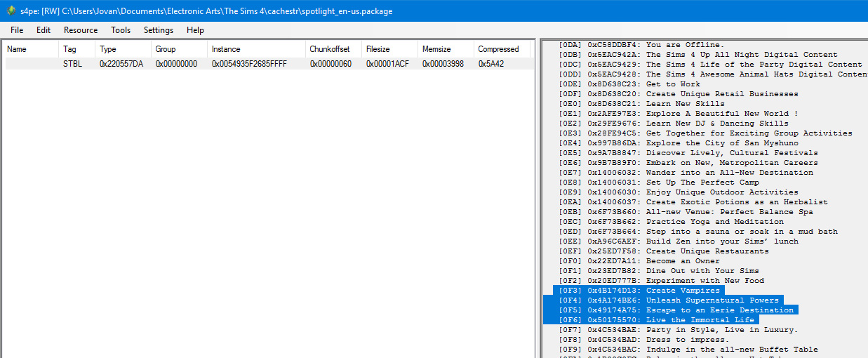Image resolution: width=868 pixels, height=358 pixels.
Task: Select the 'Learn New Skills' line
Action: click(x=641, y=104)
